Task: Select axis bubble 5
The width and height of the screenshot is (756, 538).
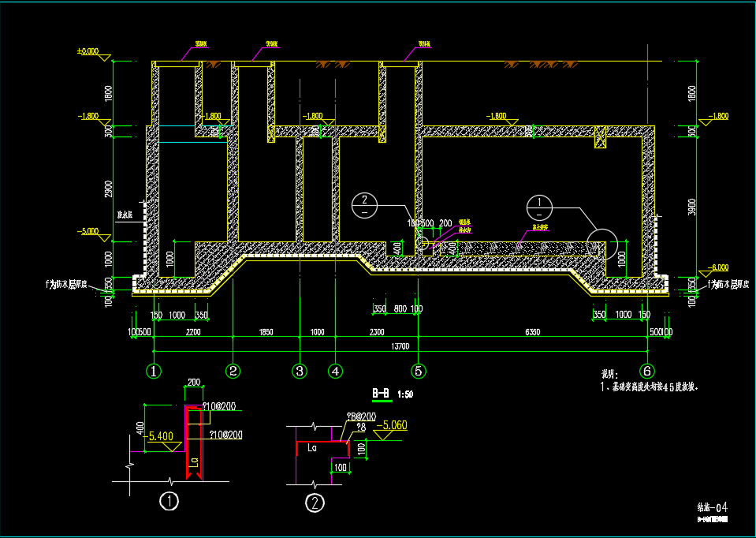Action: pos(418,371)
